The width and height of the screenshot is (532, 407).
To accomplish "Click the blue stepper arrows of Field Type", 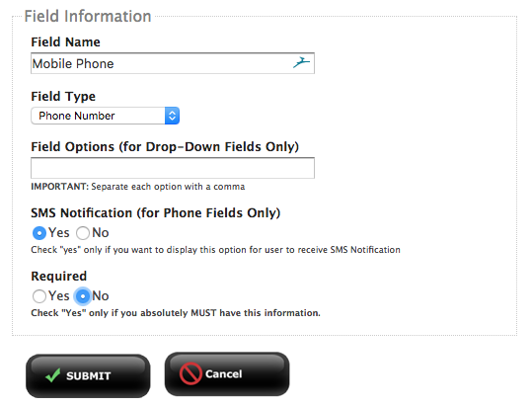I will [172, 116].
